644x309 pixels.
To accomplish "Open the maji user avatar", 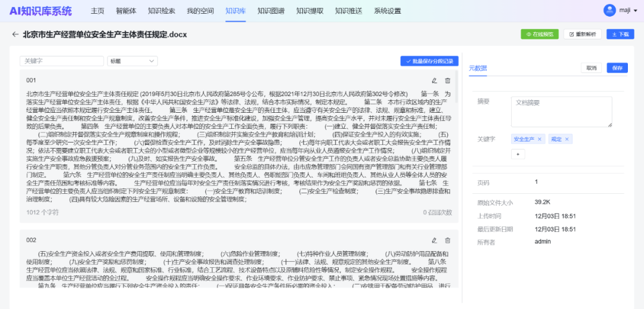I will (609, 10).
